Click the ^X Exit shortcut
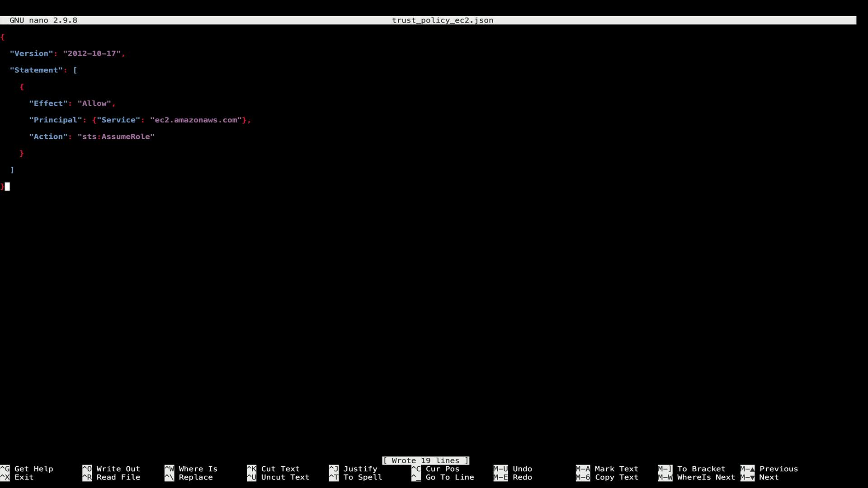This screenshot has height=488, width=868. coord(18,477)
